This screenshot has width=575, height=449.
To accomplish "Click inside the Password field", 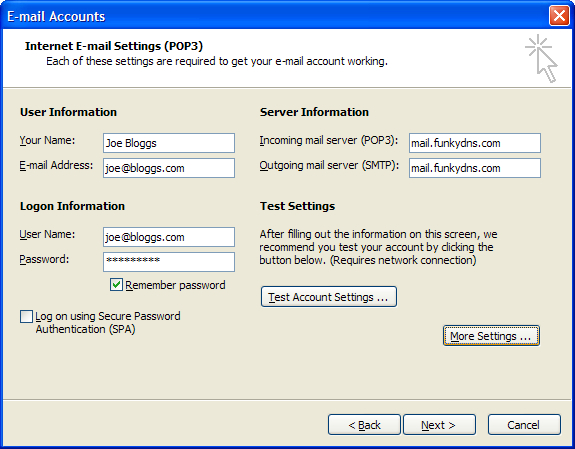I will 169,262.
